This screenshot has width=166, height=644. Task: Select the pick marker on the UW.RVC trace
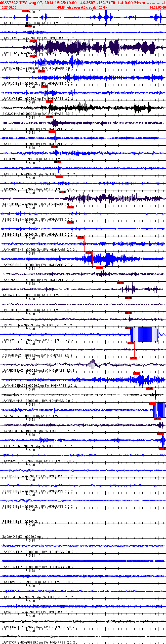[x=41, y=71]
